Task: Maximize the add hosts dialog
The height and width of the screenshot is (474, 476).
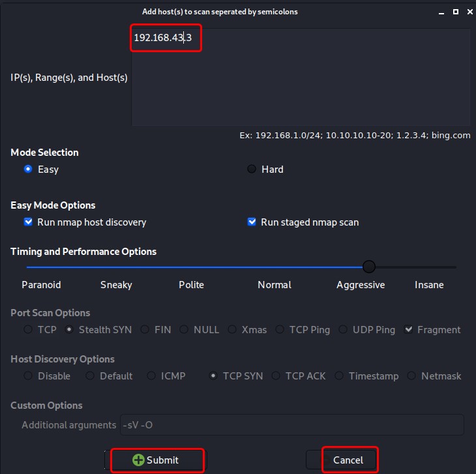Action: [x=456, y=12]
